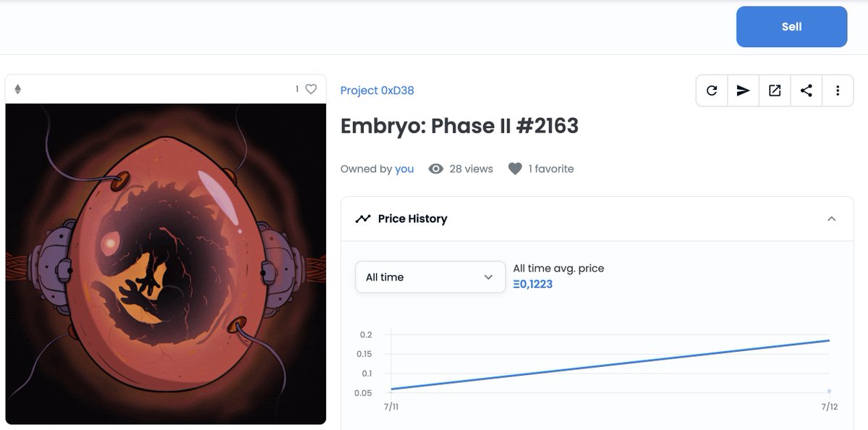
Task: Click the trend line icon beside Price History
Action: 363,219
